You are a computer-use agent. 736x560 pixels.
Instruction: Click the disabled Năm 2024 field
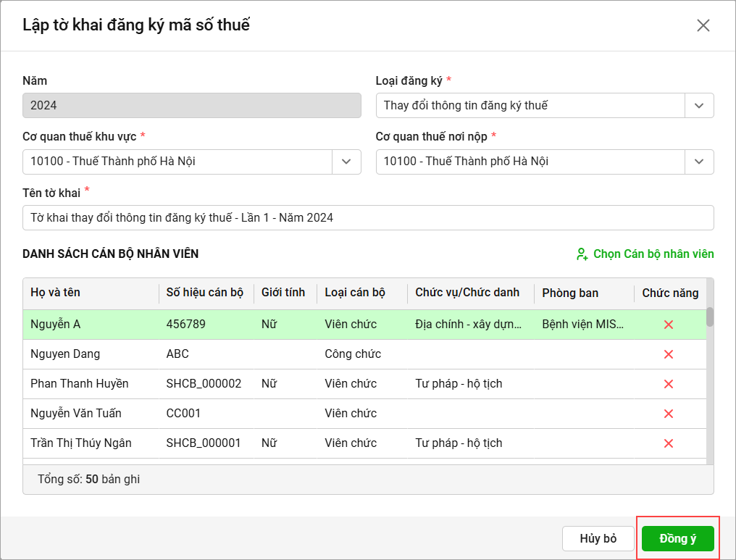[x=191, y=106]
